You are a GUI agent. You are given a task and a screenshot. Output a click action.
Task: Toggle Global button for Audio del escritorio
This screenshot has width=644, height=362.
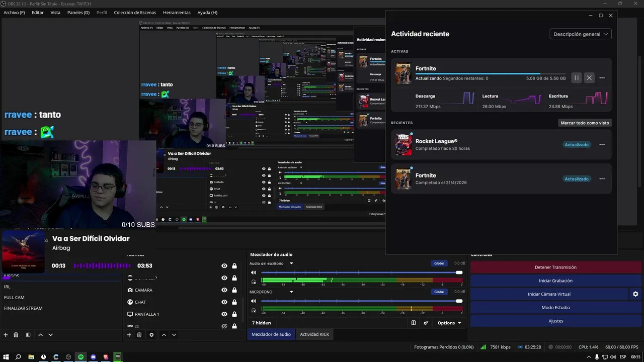pyautogui.click(x=439, y=263)
